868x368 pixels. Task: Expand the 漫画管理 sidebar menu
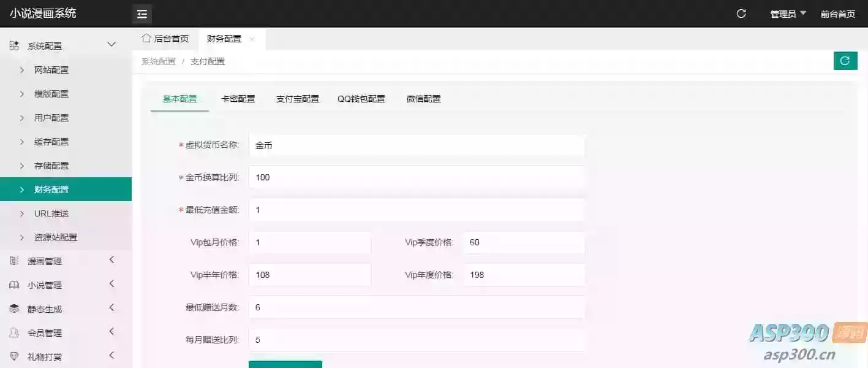click(x=111, y=260)
